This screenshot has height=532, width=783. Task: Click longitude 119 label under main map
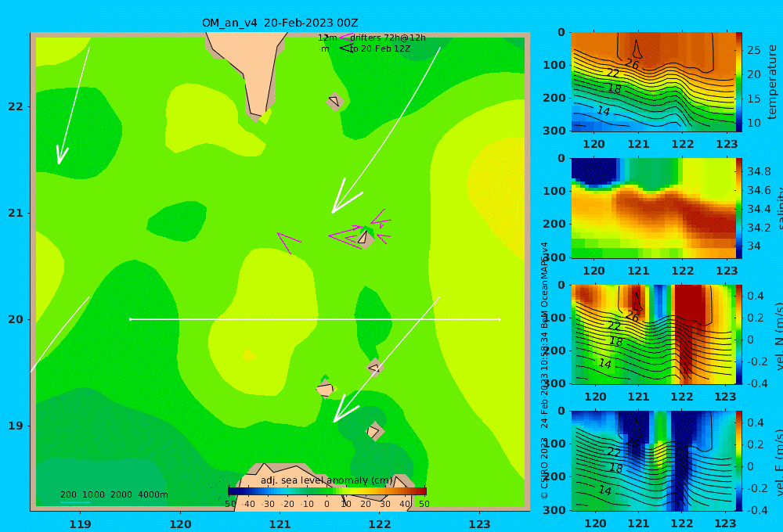(80, 524)
